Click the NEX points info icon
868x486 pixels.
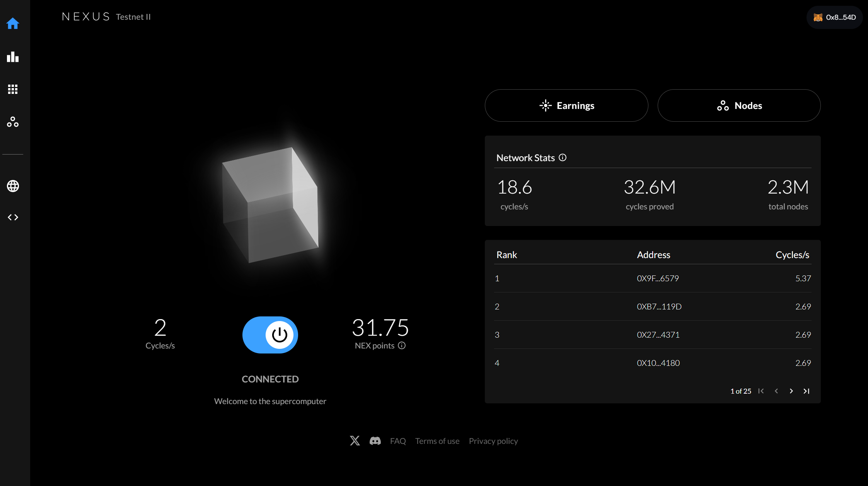(x=402, y=345)
